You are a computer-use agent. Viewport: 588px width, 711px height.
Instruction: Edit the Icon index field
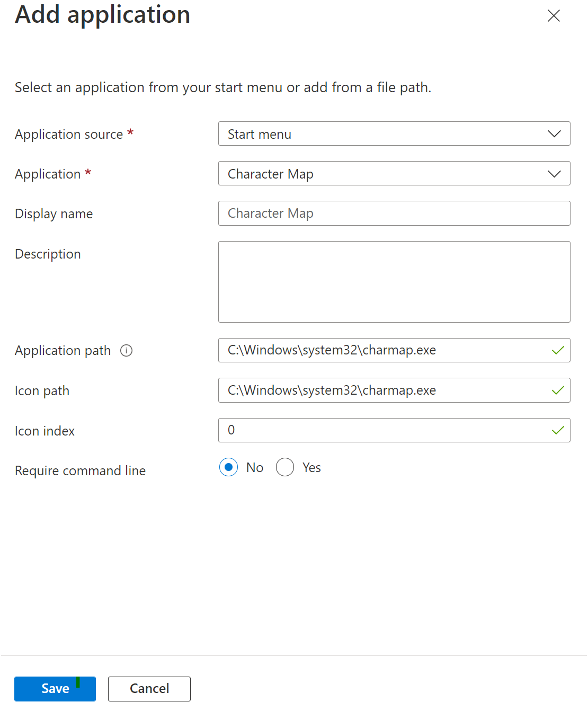click(381, 431)
